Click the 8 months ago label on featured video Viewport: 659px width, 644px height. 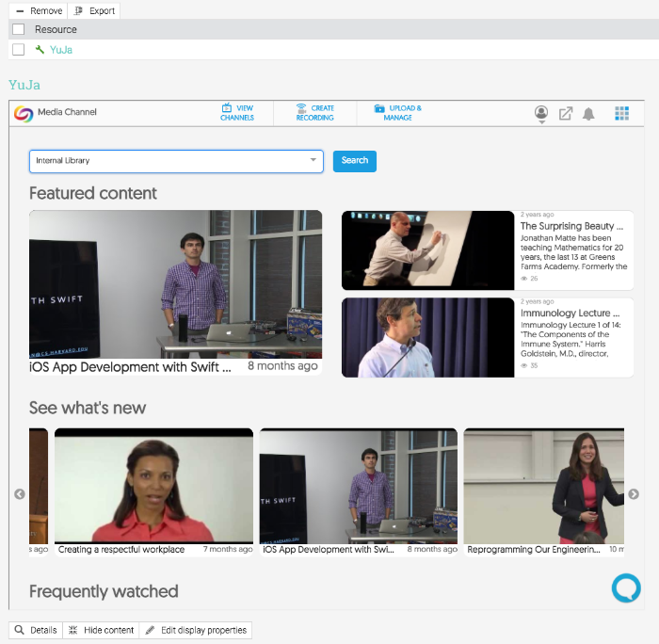(x=282, y=366)
